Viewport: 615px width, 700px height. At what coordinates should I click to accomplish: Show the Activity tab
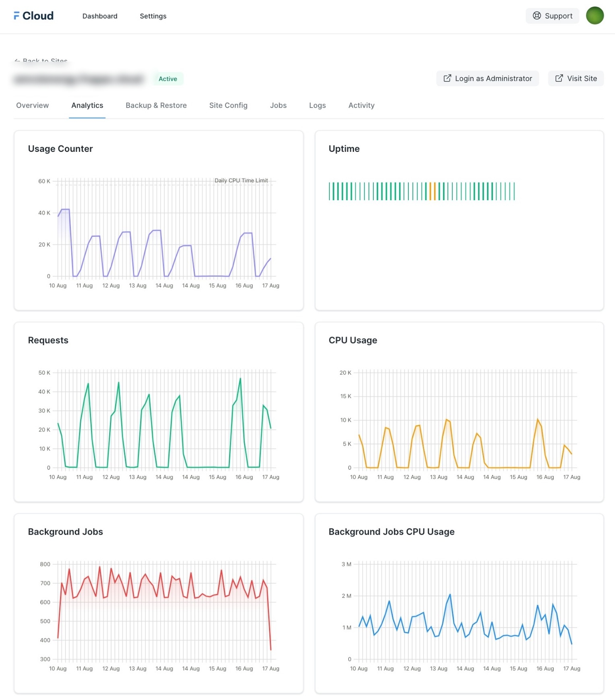pyautogui.click(x=361, y=106)
